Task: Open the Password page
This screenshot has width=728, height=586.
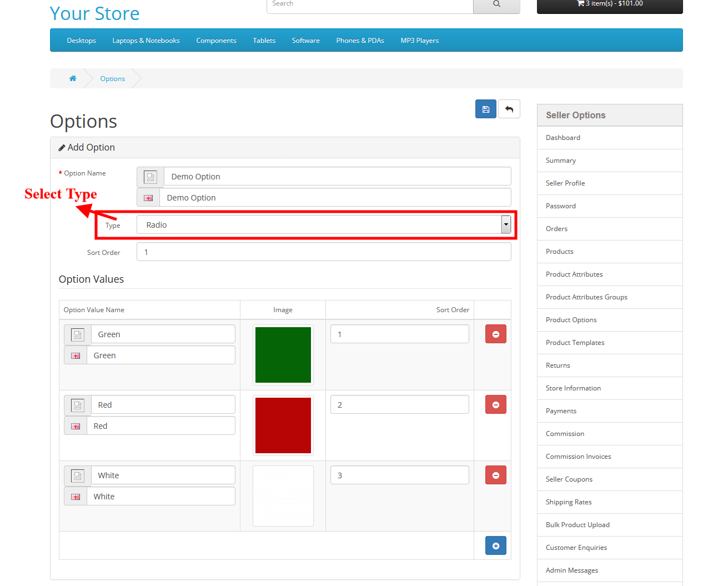Action: (610, 206)
